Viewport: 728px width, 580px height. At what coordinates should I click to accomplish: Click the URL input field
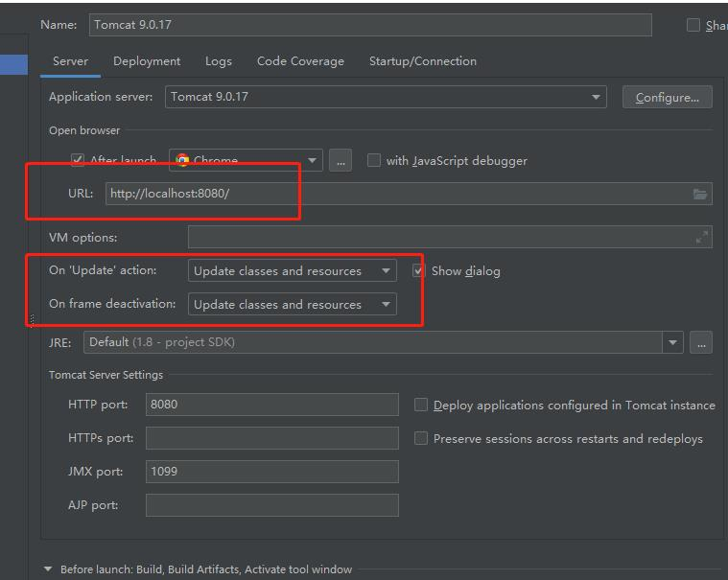tap(409, 194)
